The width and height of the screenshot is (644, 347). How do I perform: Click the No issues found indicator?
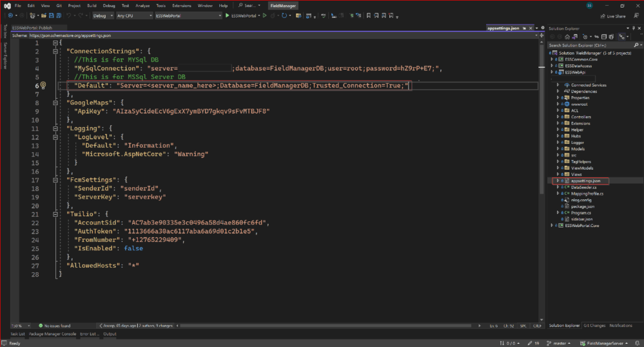(x=55, y=326)
